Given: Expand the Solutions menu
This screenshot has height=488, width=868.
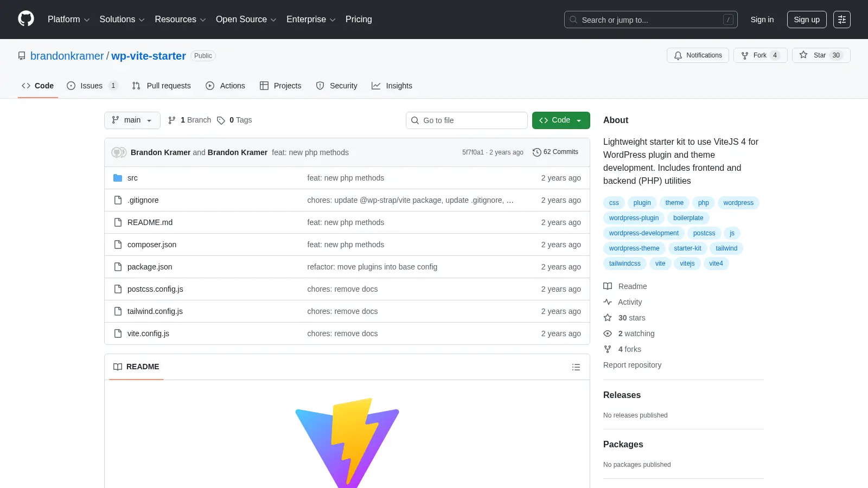Looking at the screenshot, I should pos(122,20).
